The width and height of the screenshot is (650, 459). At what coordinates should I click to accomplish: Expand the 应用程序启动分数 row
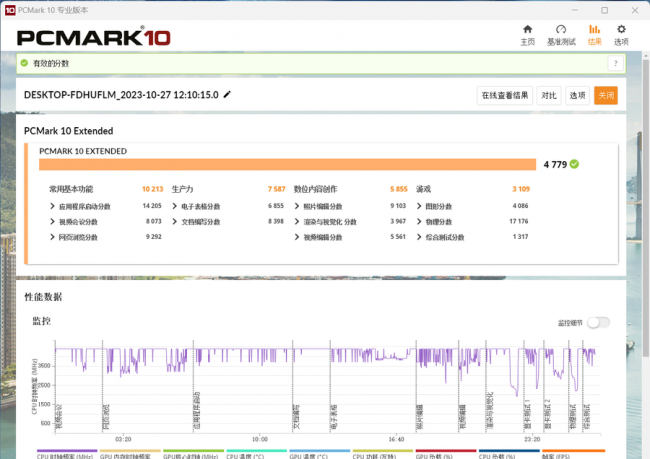pyautogui.click(x=52, y=206)
